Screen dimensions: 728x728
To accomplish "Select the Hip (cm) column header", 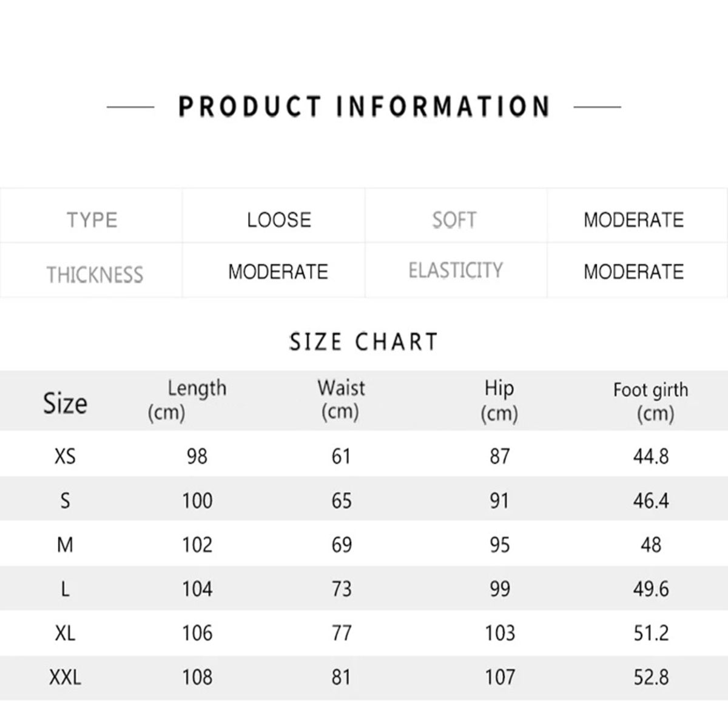I will pos(499,400).
